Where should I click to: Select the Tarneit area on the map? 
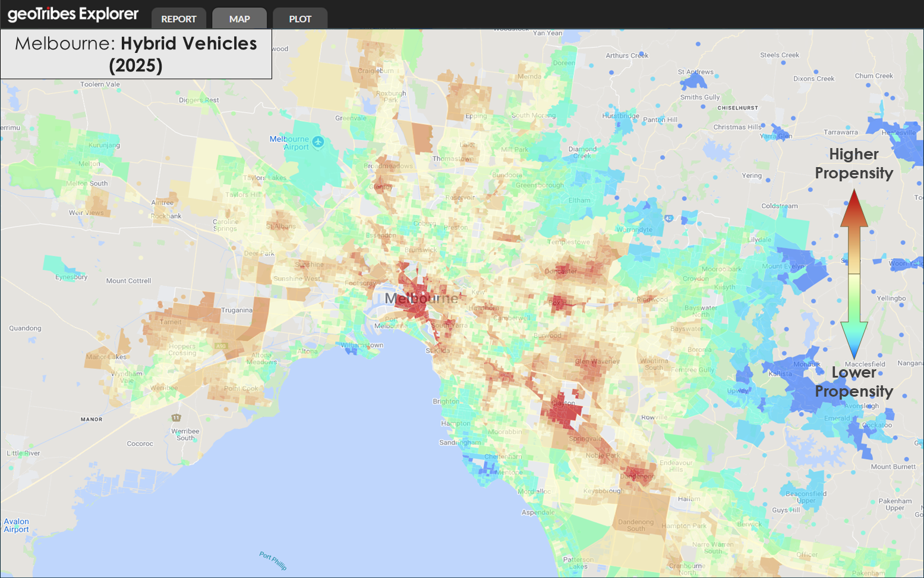point(171,322)
